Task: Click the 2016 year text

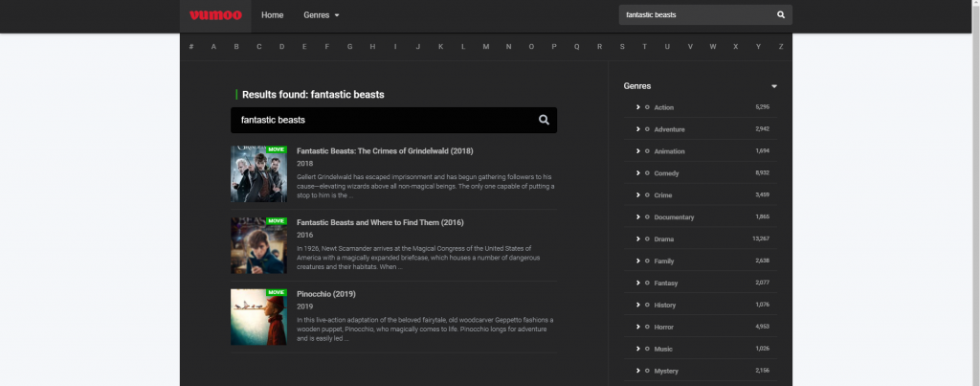Action: click(x=305, y=236)
